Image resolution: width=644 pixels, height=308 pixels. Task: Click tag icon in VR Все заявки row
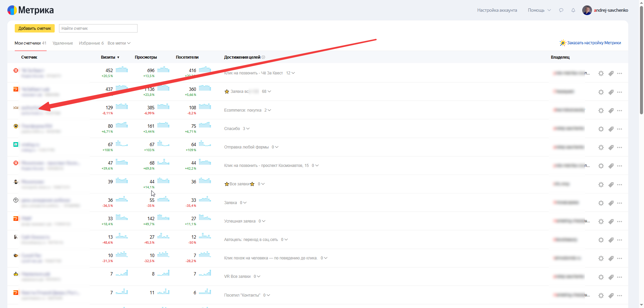[x=611, y=277]
